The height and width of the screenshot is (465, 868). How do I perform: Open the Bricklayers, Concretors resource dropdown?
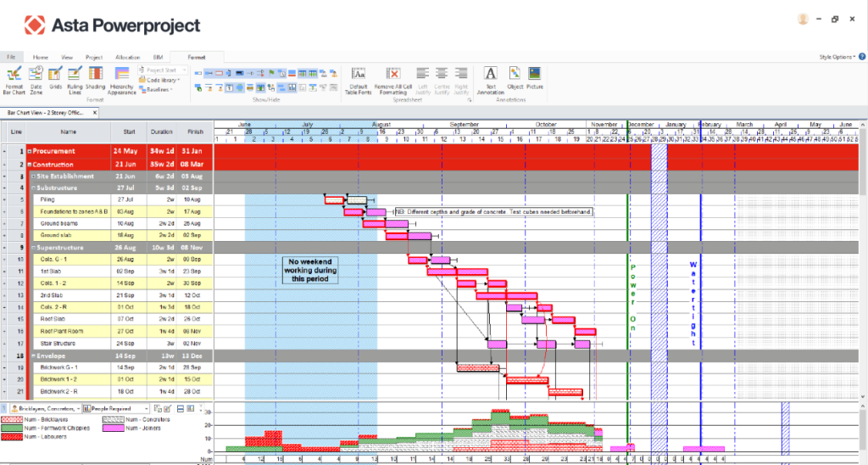46,408
